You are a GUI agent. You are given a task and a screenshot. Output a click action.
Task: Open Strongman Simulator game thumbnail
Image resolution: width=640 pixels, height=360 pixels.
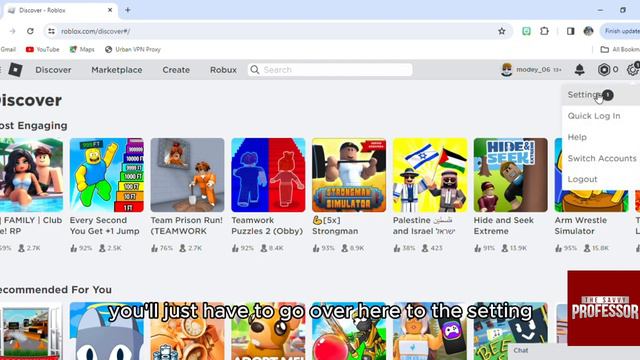click(x=349, y=175)
